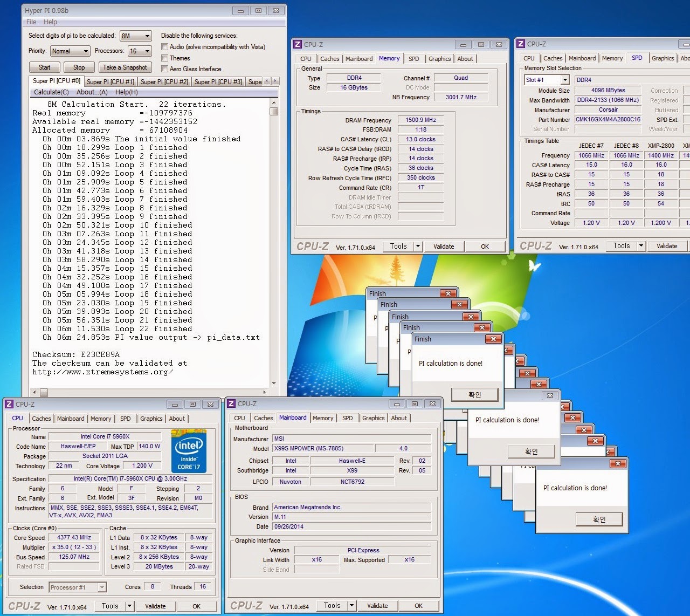Open Calculate(C) menu in Super PI
The image size is (690, 616).
point(51,92)
